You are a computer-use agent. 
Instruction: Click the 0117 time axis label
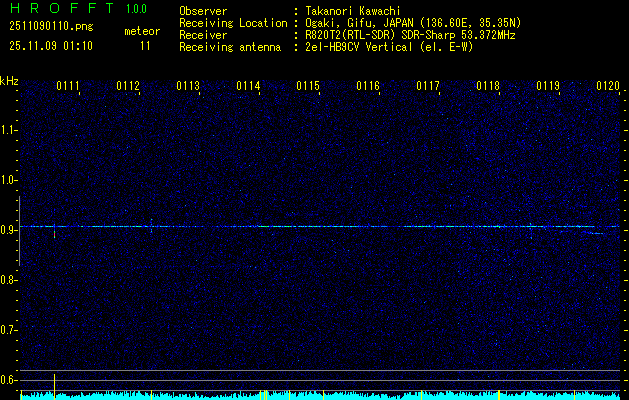(x=428, y=86)
